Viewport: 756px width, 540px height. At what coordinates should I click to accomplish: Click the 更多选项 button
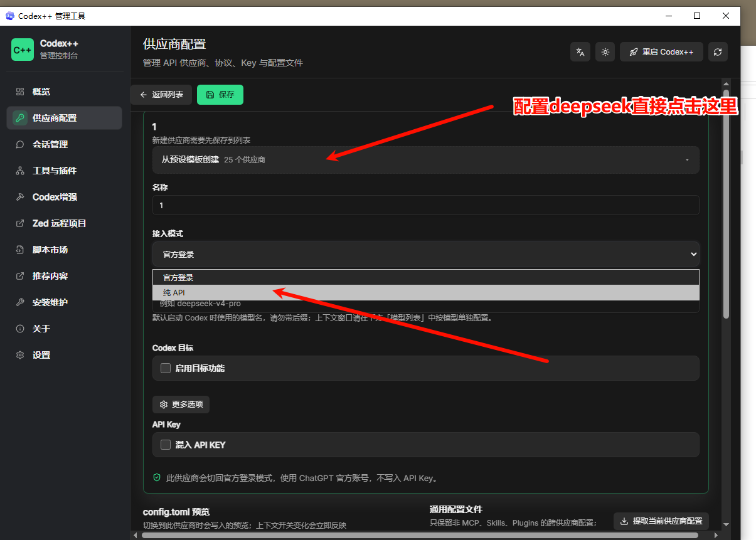[181, 405]
